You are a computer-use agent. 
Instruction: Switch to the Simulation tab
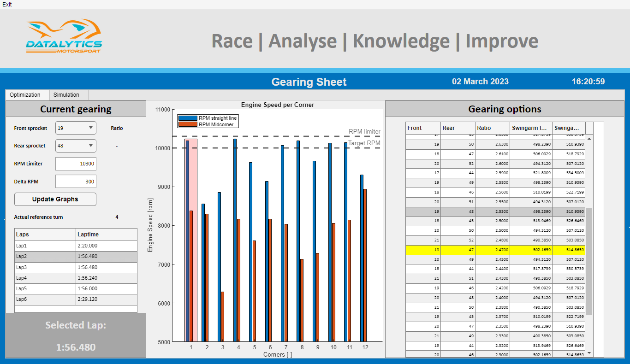click(66, 95)
